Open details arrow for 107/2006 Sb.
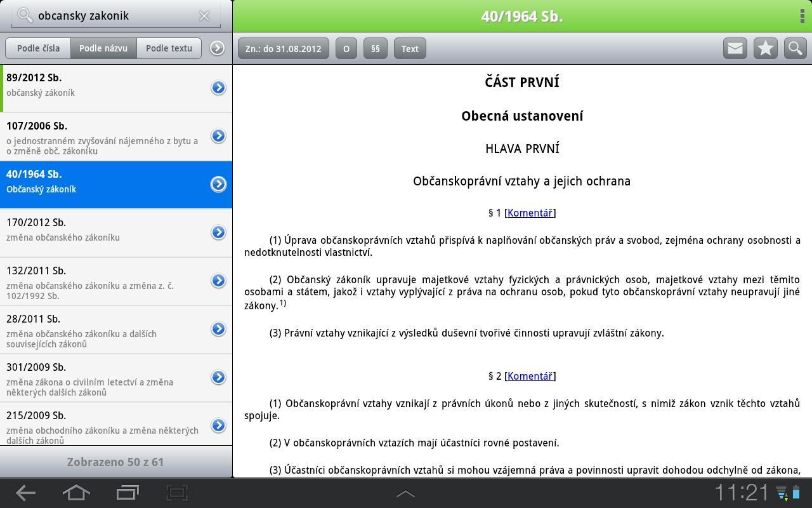Screen dimensions: 812x508 click(x=218, y=136)
